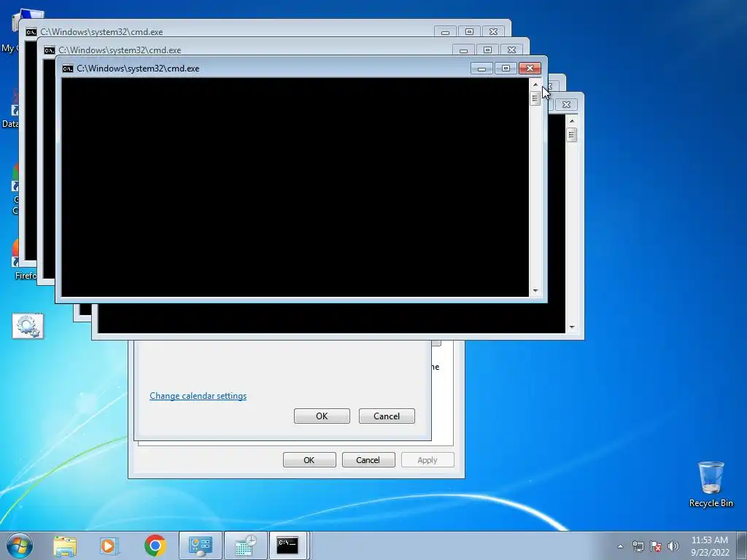Close the middle stacked cmd.exe window
The image size is (747, 560).
(x=511, y=50)
